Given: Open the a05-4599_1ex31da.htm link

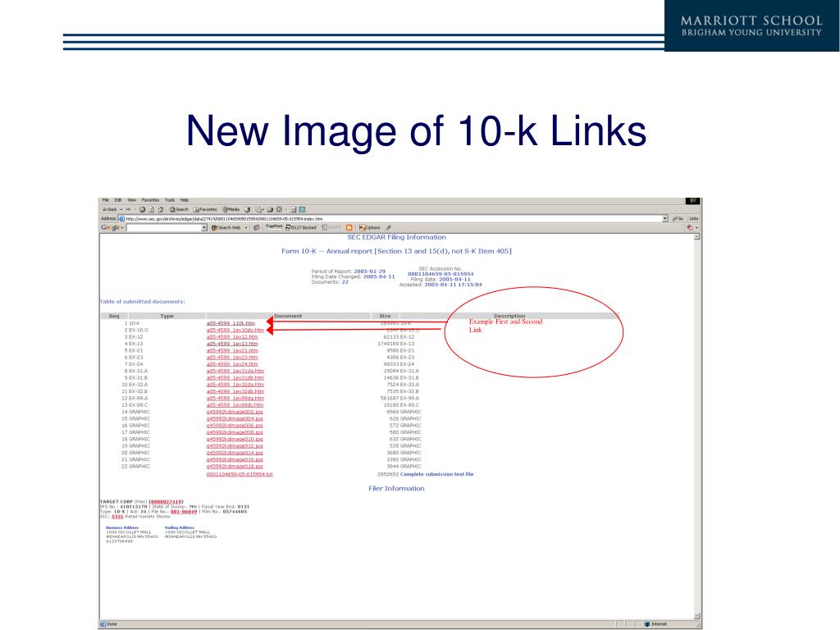Looking at the screenshot, I should point(235,371).
